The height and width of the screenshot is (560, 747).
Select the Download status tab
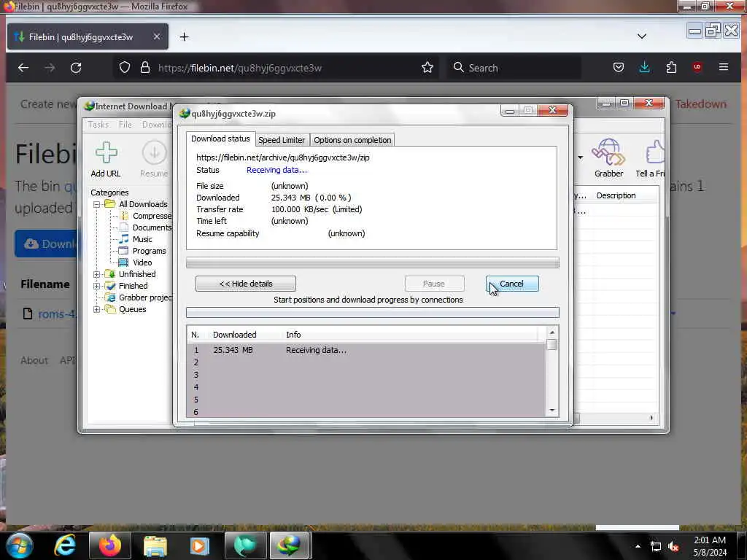220,139
